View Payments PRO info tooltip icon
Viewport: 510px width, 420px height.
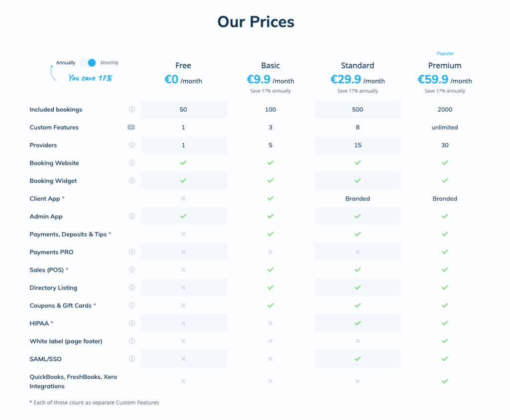(x=131, y=252)
